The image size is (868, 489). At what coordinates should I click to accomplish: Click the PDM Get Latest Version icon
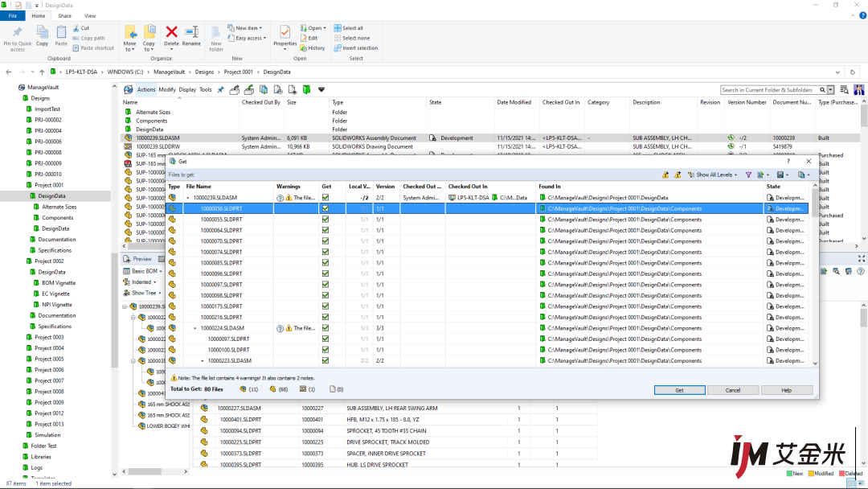point(264,90)
